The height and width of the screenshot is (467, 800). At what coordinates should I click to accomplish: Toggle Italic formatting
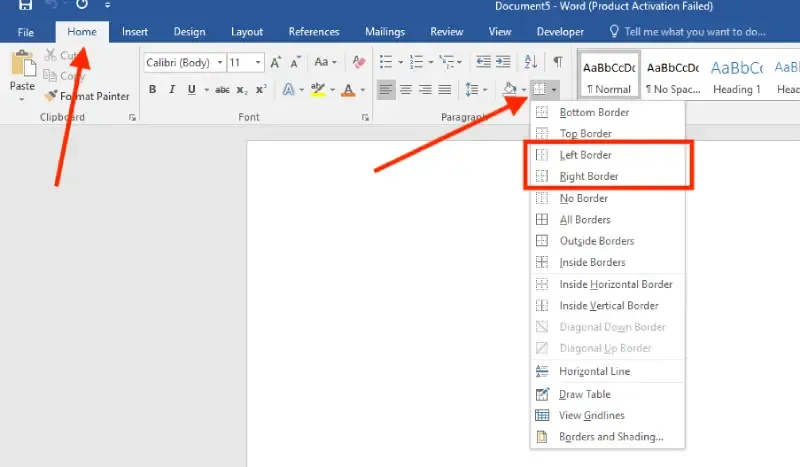click(172, 89)
